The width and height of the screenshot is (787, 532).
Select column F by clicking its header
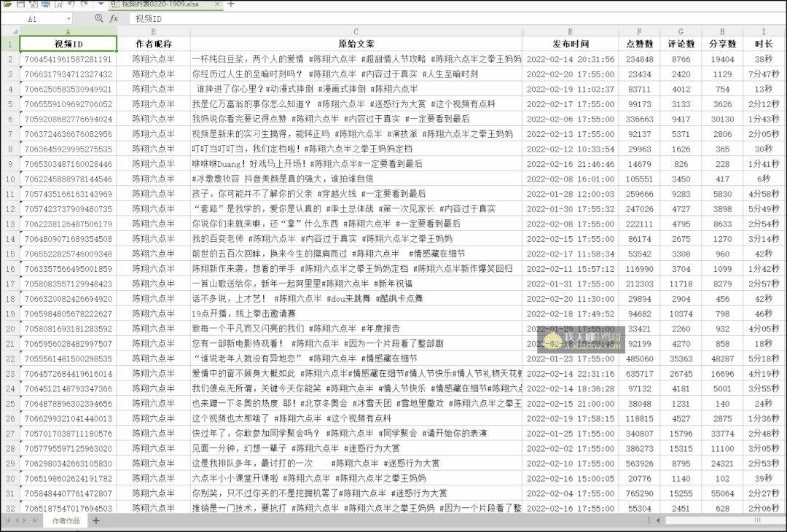[x=640, y=32]
